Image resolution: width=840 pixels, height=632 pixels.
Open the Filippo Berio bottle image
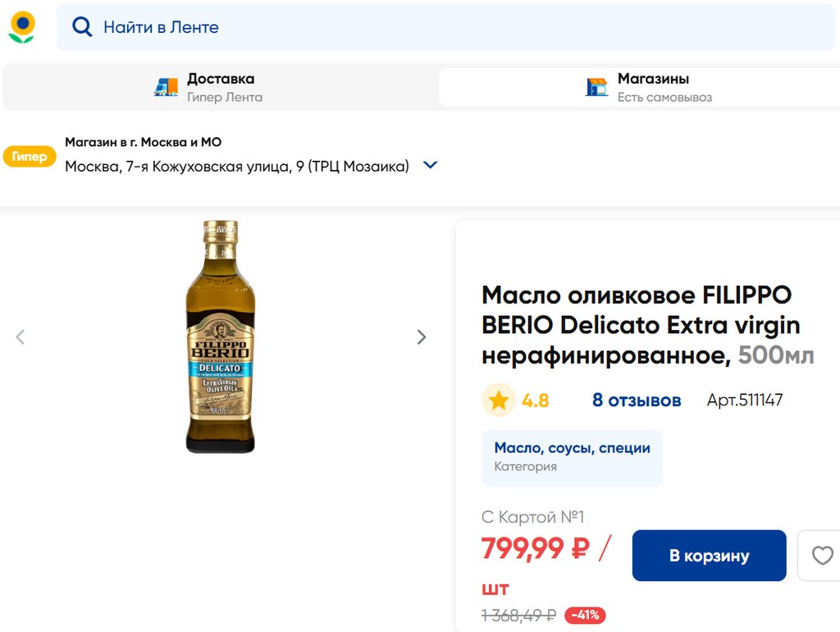point(220,337)
